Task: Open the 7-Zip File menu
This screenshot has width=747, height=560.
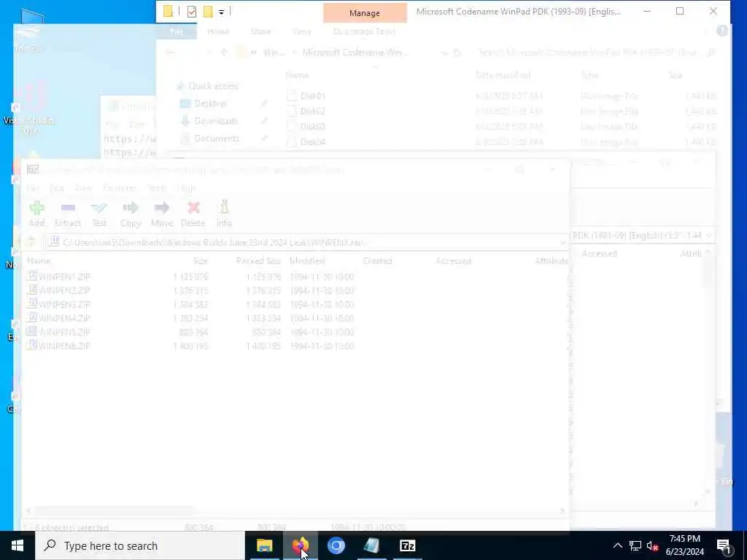Action: pyautogui.click(x=33, y=188)
